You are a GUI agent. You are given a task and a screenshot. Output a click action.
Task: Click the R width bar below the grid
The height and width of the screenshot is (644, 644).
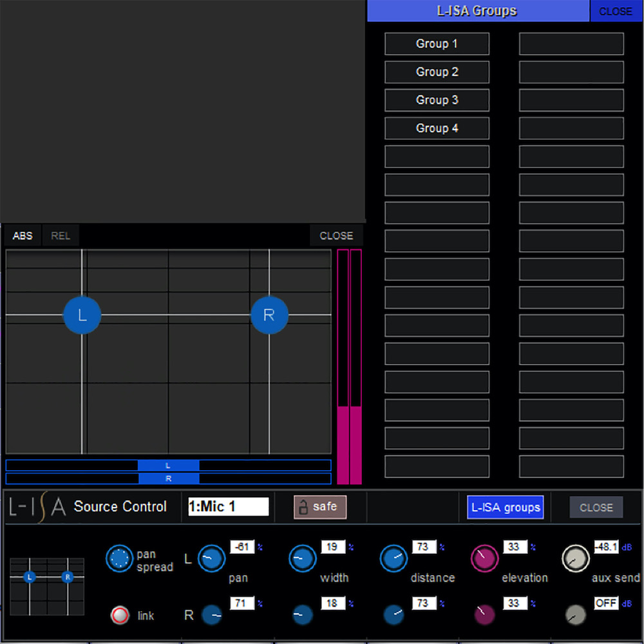point(168,478)
